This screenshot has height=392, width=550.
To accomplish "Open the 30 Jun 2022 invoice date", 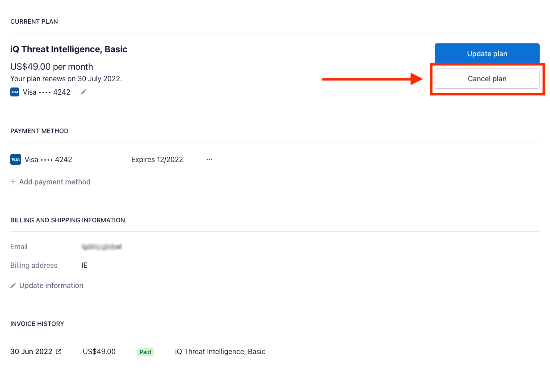I will pos(31,351).
